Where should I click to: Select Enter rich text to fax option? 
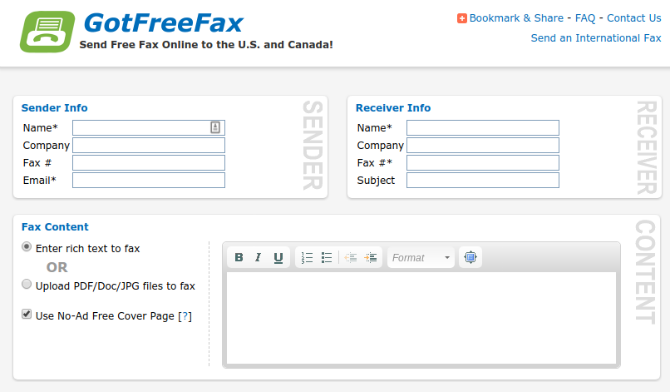click(26, 247)
